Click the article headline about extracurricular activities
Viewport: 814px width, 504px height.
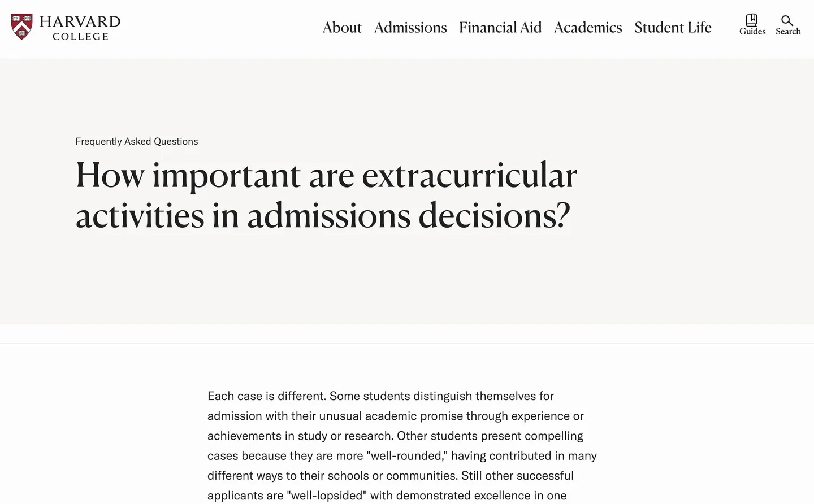coord(326,195)
